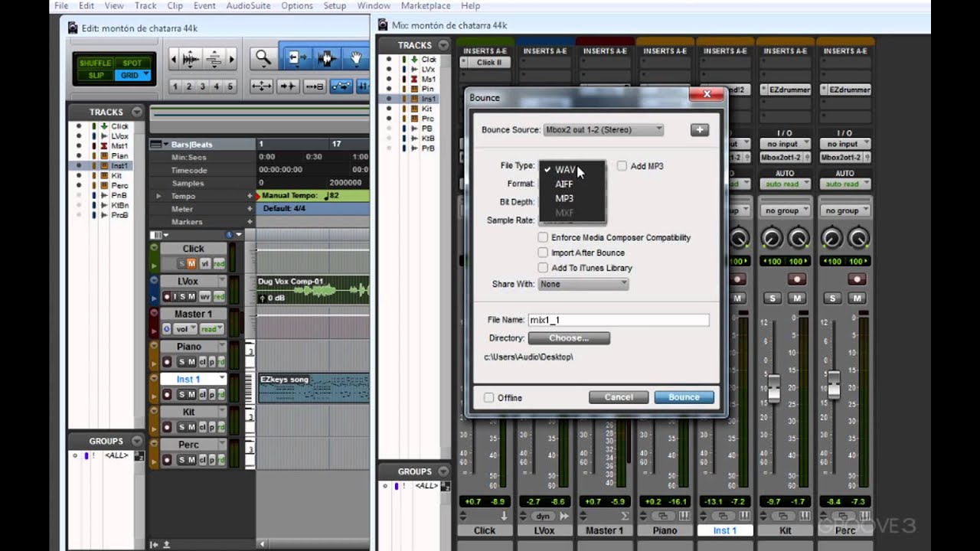
Task: Click the plus button beside Bounce Source
Action: point(699,130)
